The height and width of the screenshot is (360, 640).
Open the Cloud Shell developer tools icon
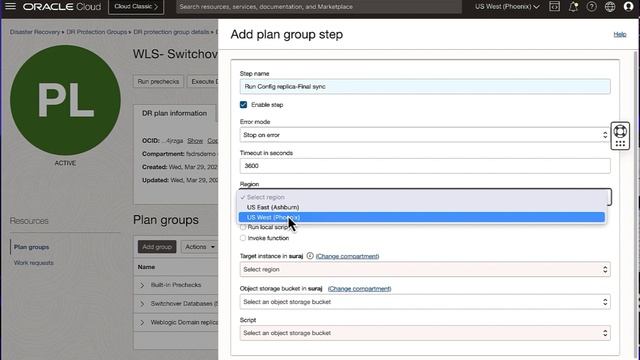(x=554, y=6)
